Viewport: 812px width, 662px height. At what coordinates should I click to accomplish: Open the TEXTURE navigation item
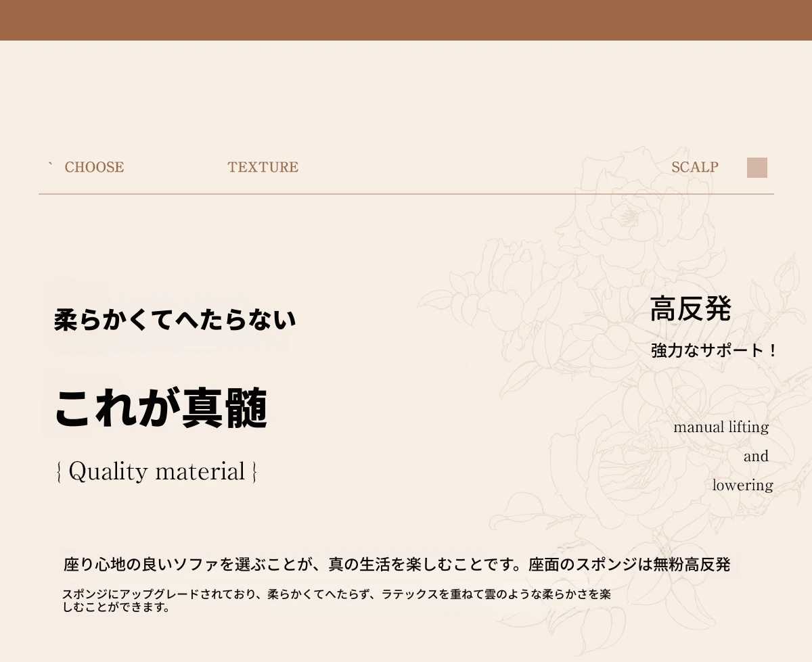point(263,167)
